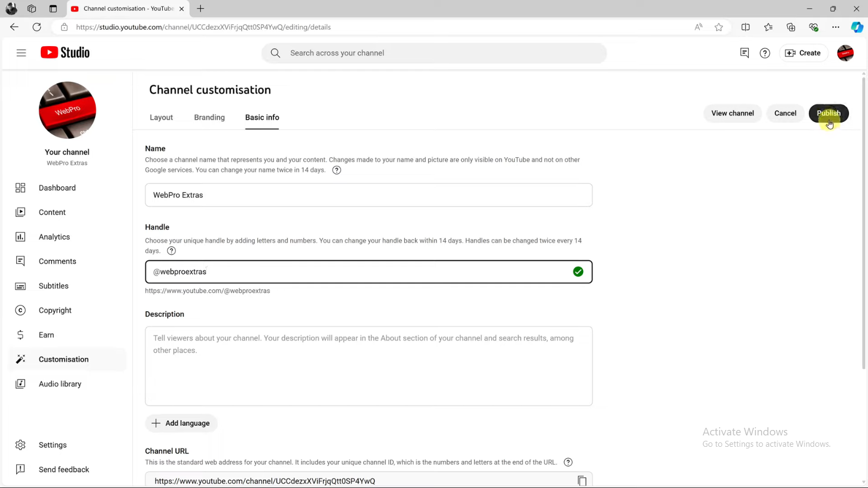Click the Search across your channel field
The width and height of the screenshot is (868, 488).
tap(434, 53)
